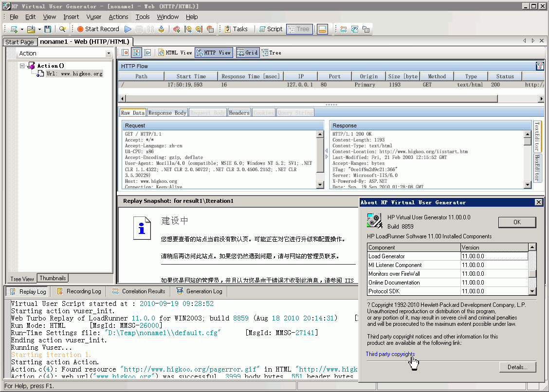Collapse the Action() tree node
This screenshot has width=549, height=392.
click(22, 66)
